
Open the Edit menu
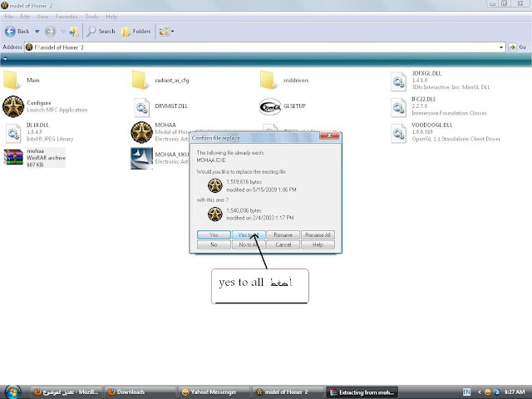click(25, 17)
